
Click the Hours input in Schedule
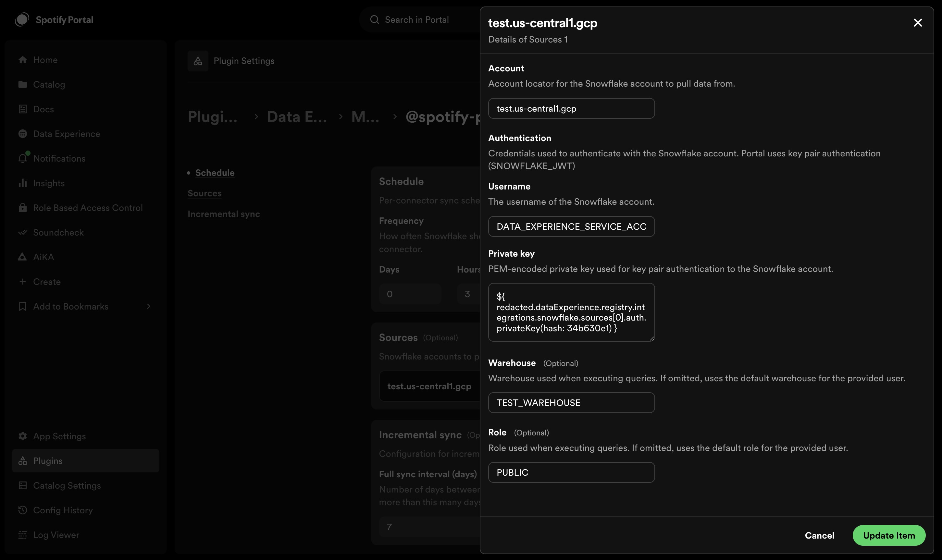(468, 294)
